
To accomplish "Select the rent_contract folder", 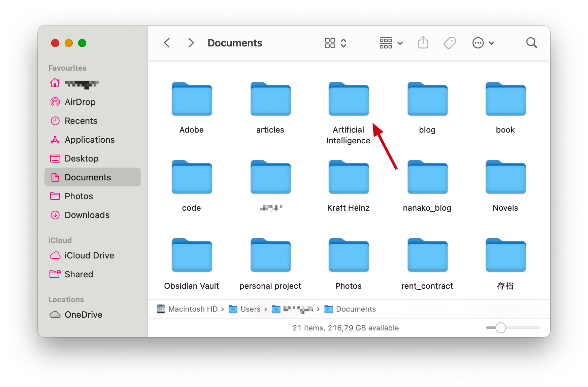I will tap(427, 255).
